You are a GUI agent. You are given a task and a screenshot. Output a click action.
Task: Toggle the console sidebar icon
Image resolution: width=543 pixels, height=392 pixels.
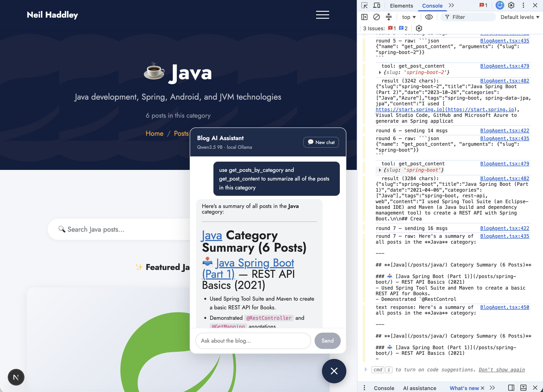[x=364, y=17]
